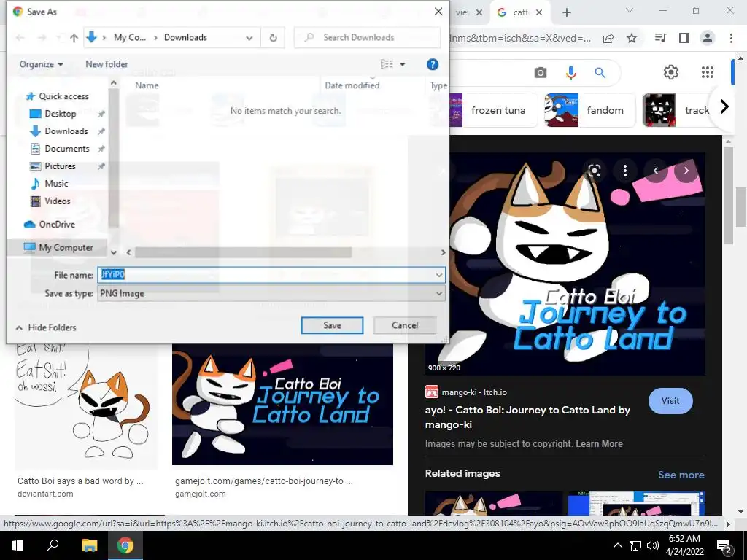Viewport: 747px width, 560px height.
Task: Change view layout icon in dialog
Action: pos(387,64)
